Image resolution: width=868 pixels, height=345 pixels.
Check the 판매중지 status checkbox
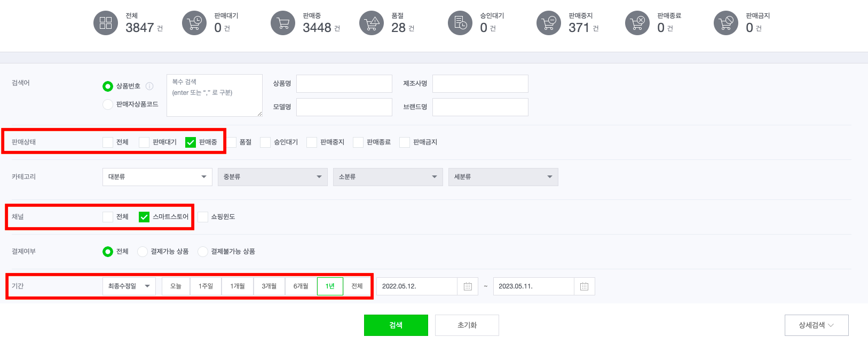(312, 142)
